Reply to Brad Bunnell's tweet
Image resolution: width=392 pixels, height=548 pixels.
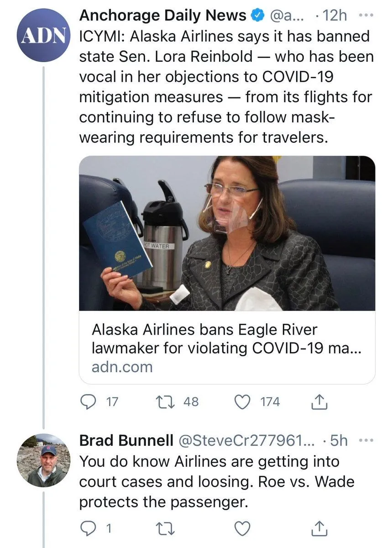tap(88, 529)
